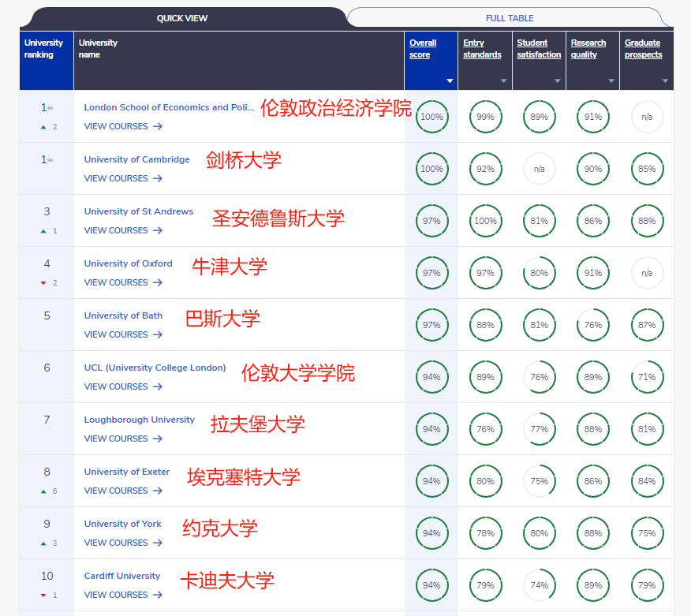Click the University ranking column header
This screenshot has width=691, height=616.
(x=47, y=61)
